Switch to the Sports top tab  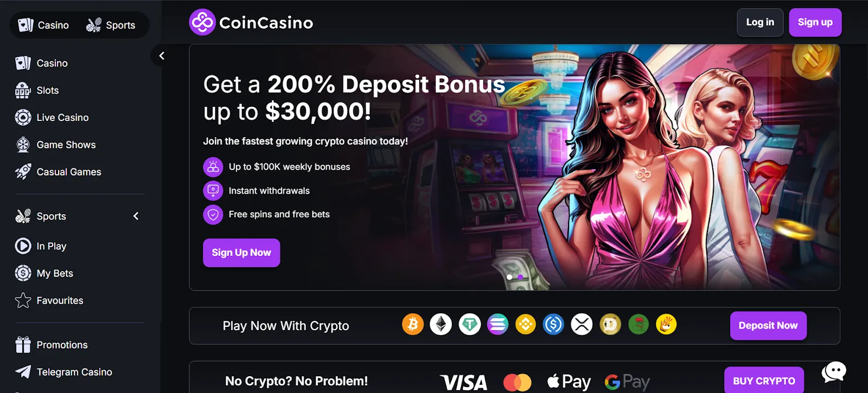pyautogui.click(x=111, y=25)
